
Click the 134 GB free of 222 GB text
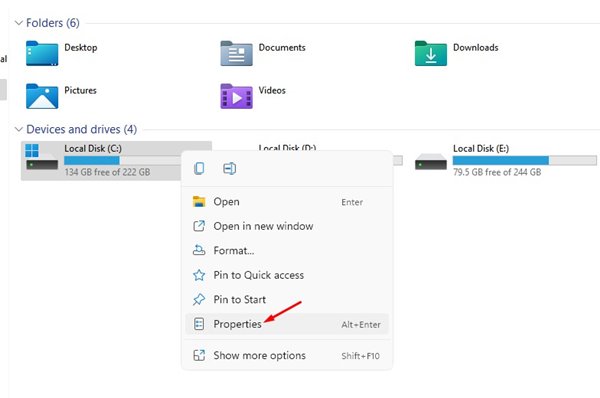(107, 172)
